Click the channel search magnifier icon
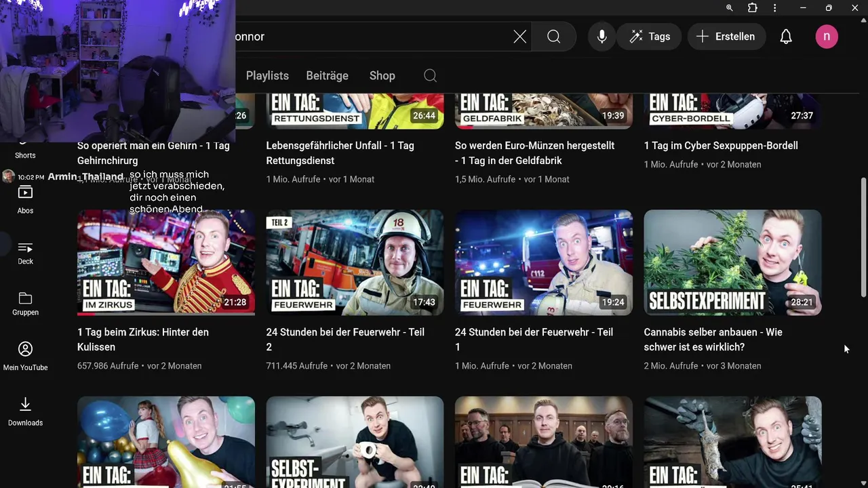 pyautogui.click(x=430, y=76)
